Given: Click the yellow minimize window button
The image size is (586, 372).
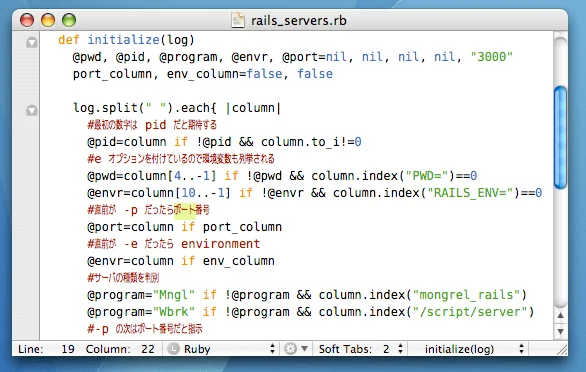Looking at the screenshot, I should 48,20.
